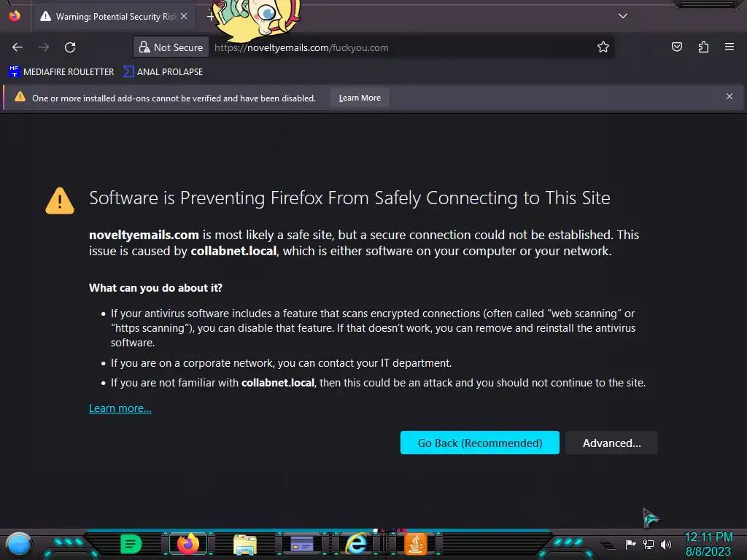Open the volume speaker icon
The image size is (747, 560).
(x=666, y=544)
